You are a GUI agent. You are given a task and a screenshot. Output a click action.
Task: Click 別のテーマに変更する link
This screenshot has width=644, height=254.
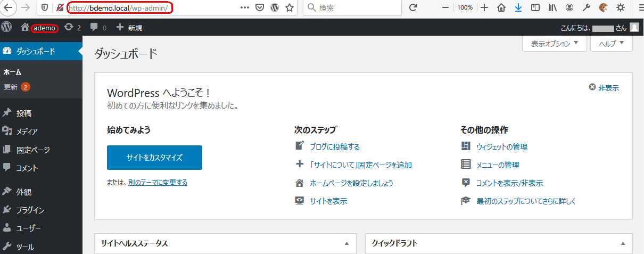pos(158,182)
